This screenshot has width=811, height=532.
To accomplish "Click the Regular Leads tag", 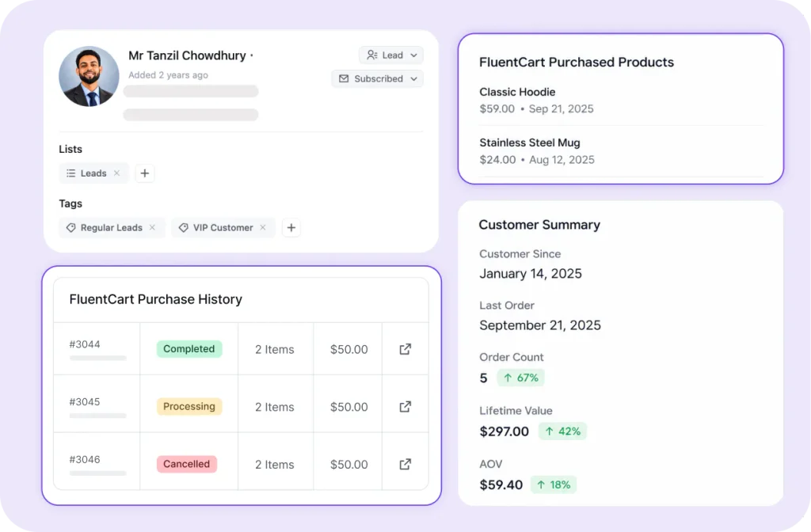I will (112, 227).
